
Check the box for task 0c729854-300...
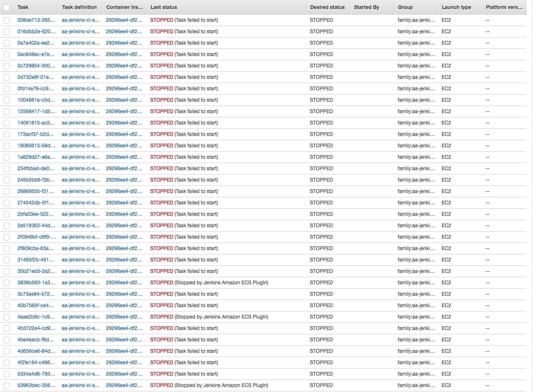6,66
